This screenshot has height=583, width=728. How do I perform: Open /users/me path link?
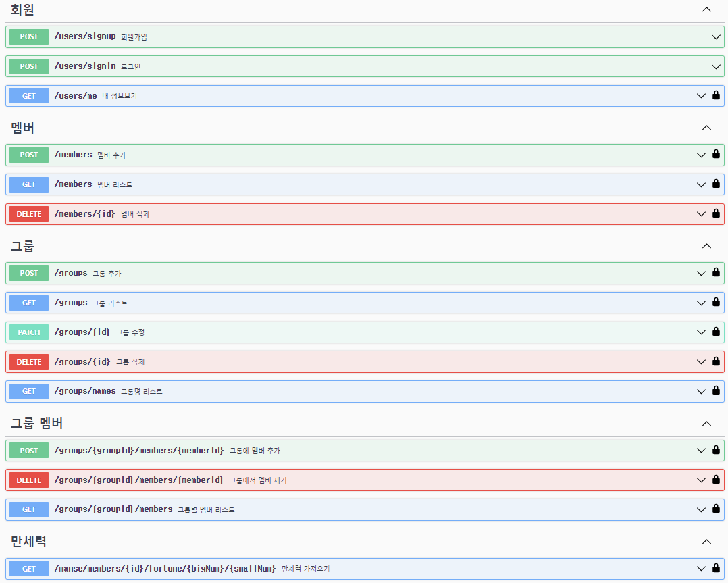click(x=76, y=96)
